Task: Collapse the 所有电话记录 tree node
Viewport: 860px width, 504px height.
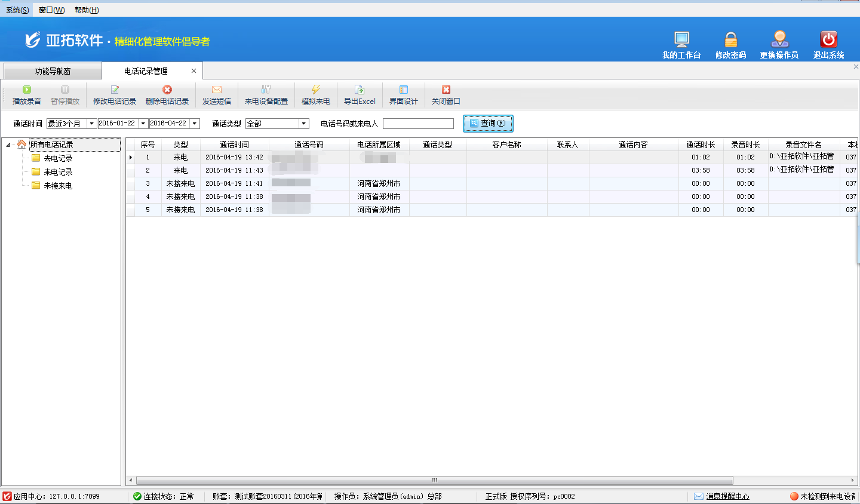Action: pyautogui.click(x=8, y=145)
